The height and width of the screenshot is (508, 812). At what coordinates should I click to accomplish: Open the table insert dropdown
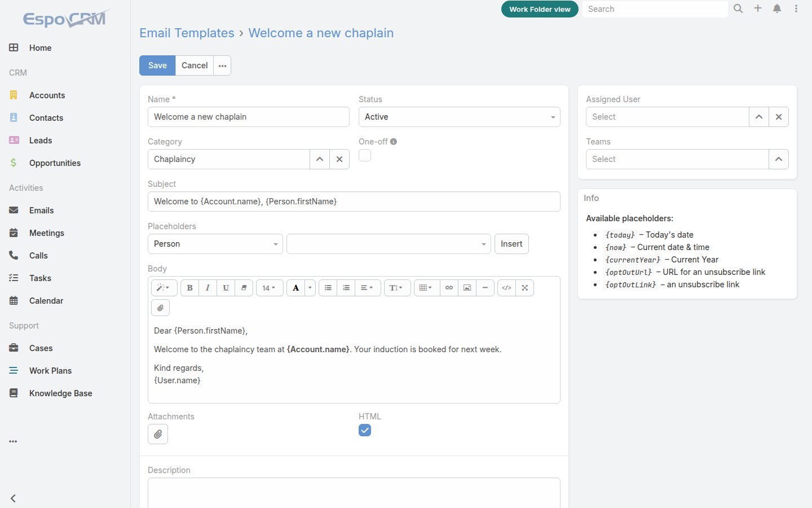click(426, 288)
